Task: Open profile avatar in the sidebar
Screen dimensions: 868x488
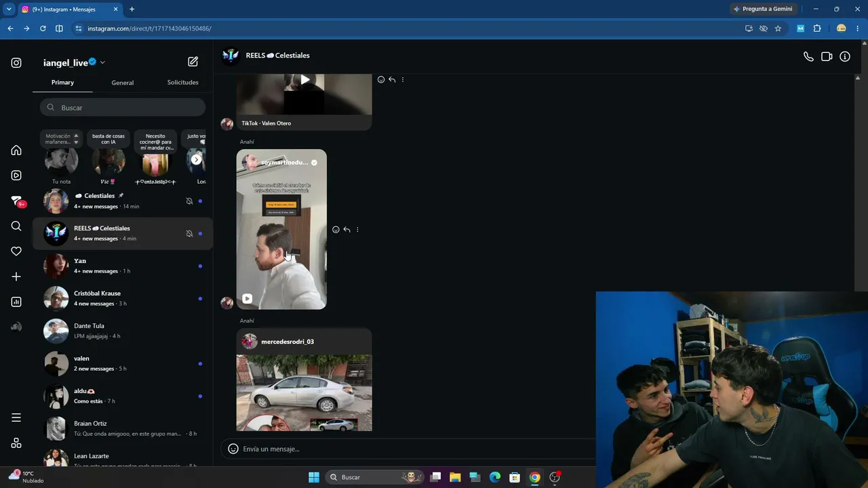Action: point(16,327)
